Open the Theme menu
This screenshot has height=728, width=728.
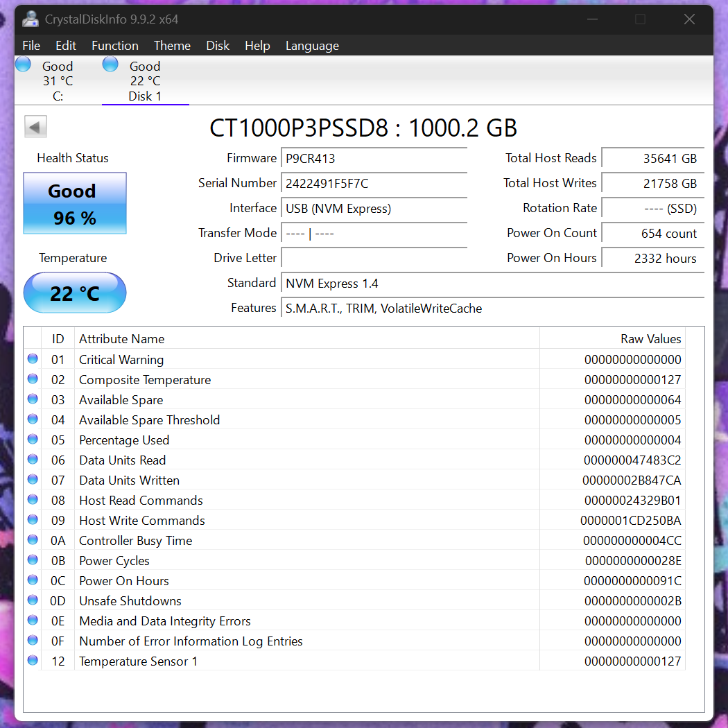click(172, 46)
